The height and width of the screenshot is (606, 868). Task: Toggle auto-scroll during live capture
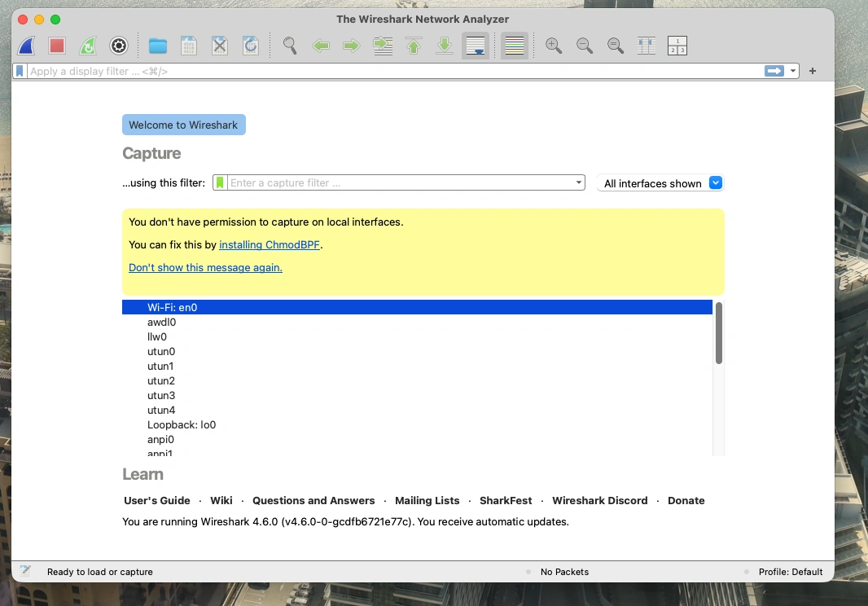pyautogui.click(x=476, y=46)
